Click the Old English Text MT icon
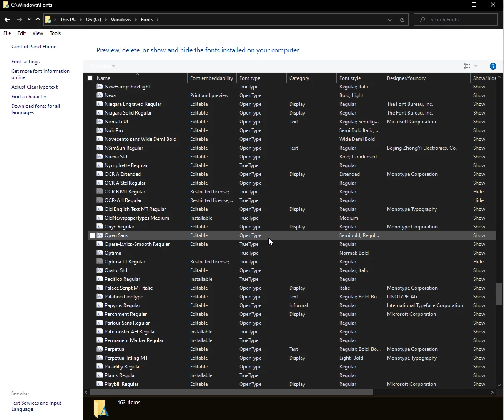This screenshot has height=420, width=504. (100, 209)
